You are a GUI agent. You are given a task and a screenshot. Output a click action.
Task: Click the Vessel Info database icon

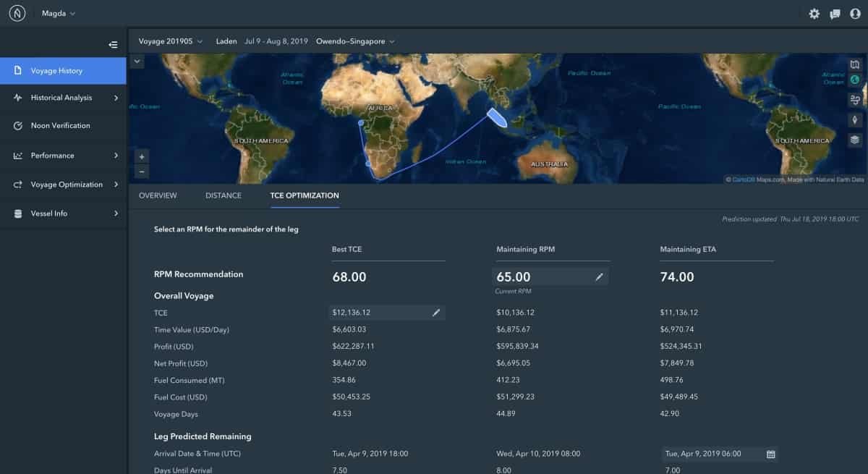[17, 213]
